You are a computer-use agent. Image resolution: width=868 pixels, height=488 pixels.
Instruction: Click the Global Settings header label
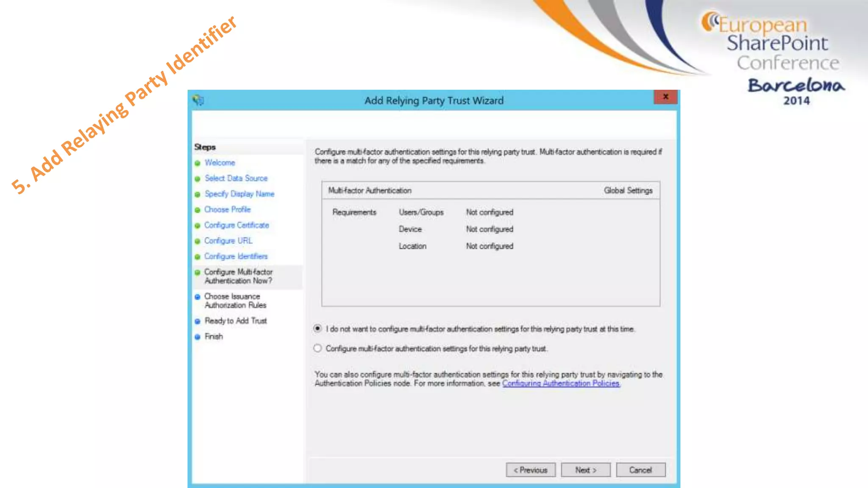[628, 191]
